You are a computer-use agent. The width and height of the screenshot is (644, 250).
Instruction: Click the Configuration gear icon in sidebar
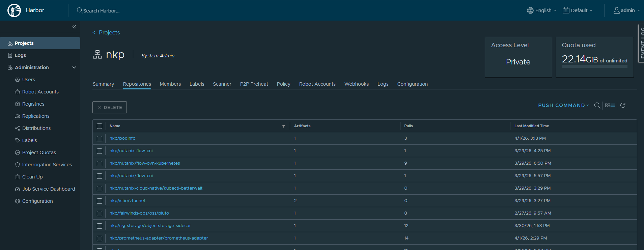(18, 201)
